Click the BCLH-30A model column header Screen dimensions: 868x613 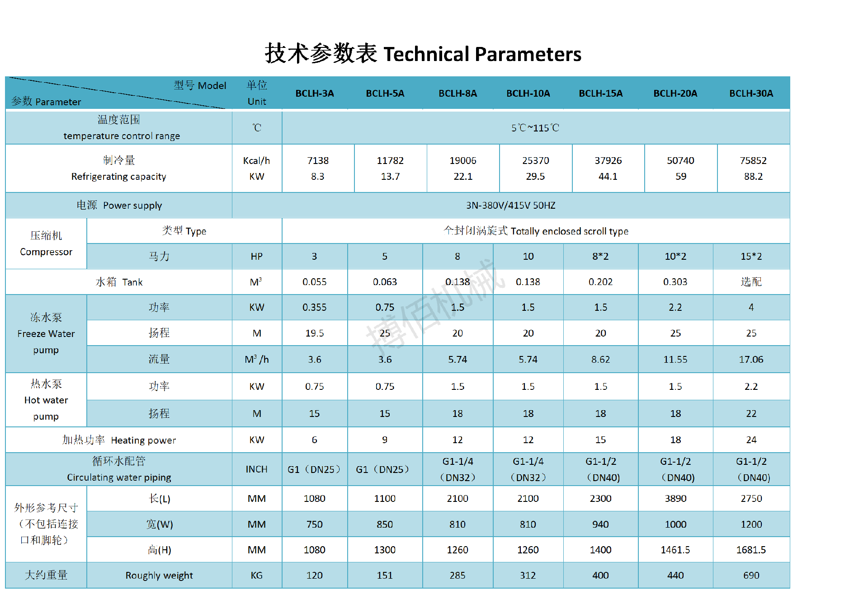pyautogui.click(x=751, y=94)
